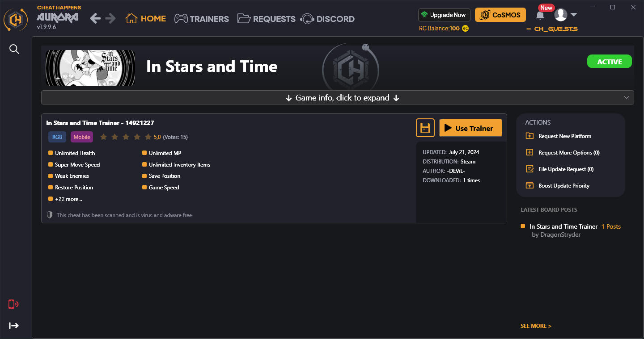Go back with the left arrow
Image resolution: width=644 pixels, height=339 pixels.
[95, 18]
